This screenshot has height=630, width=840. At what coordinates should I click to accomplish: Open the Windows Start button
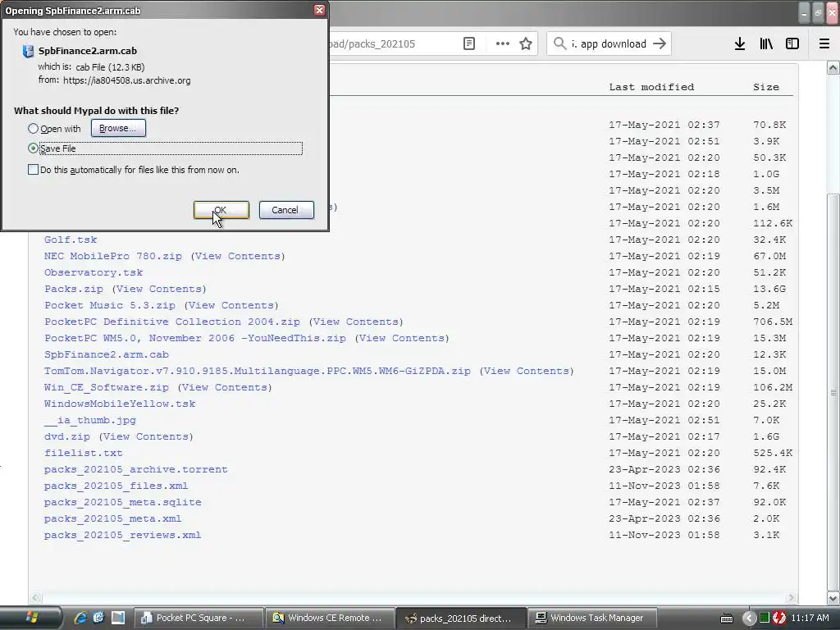pos(31,618)
